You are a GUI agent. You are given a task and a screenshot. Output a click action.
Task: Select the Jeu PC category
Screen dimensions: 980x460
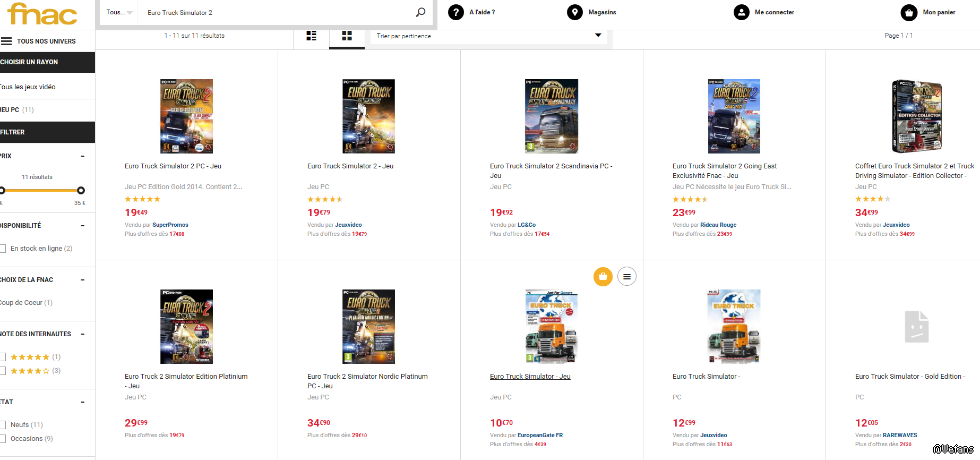coord(10,110)
